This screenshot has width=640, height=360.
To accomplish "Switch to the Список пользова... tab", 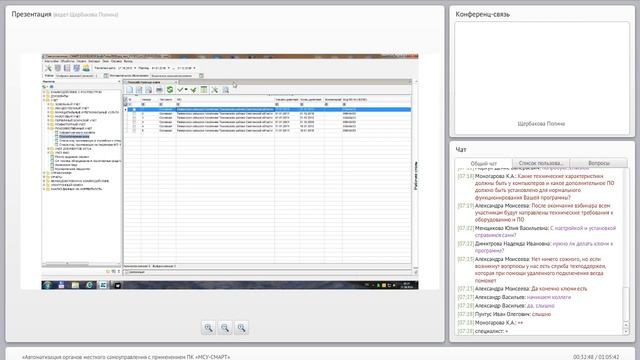I will [x=540, y=163].
